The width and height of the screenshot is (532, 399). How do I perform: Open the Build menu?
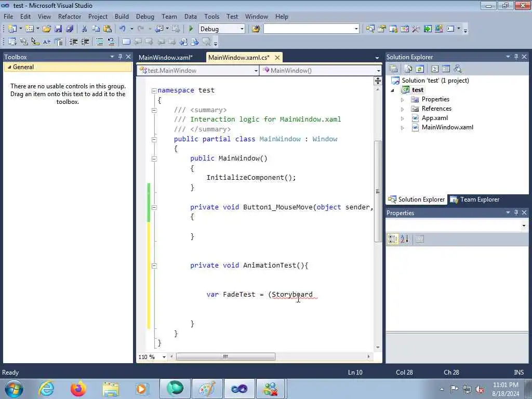click(x=122, y=16)
